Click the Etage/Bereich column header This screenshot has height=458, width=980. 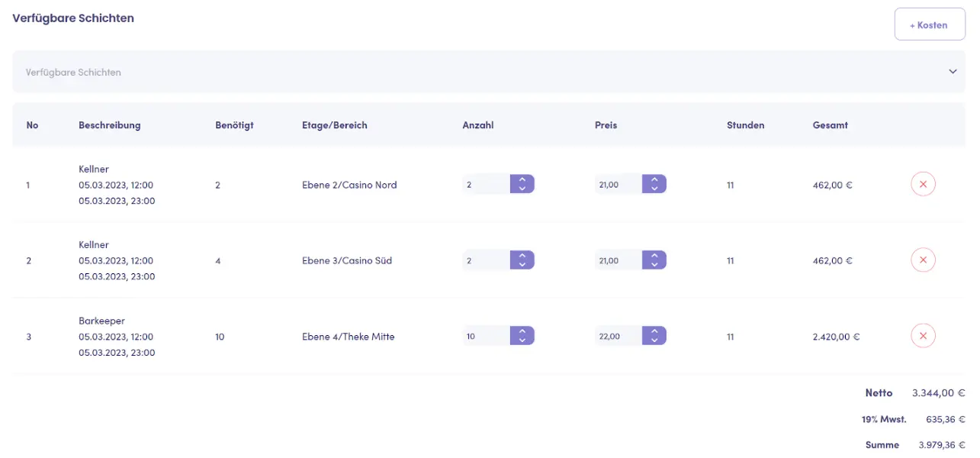334,125
